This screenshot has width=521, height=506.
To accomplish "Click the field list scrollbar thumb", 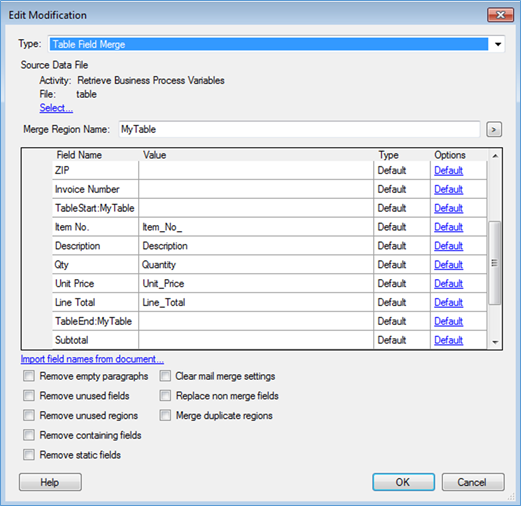I will point(495,263).
